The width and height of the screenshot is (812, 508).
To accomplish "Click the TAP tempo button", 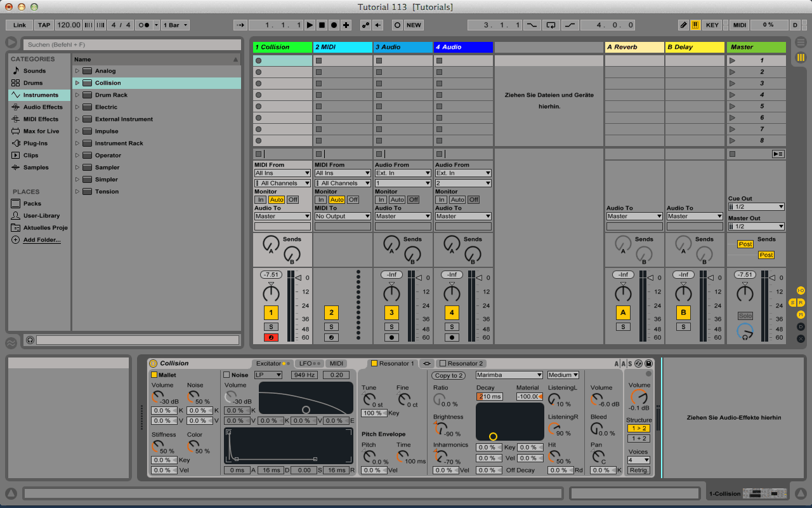I will (x=44, y=25).
